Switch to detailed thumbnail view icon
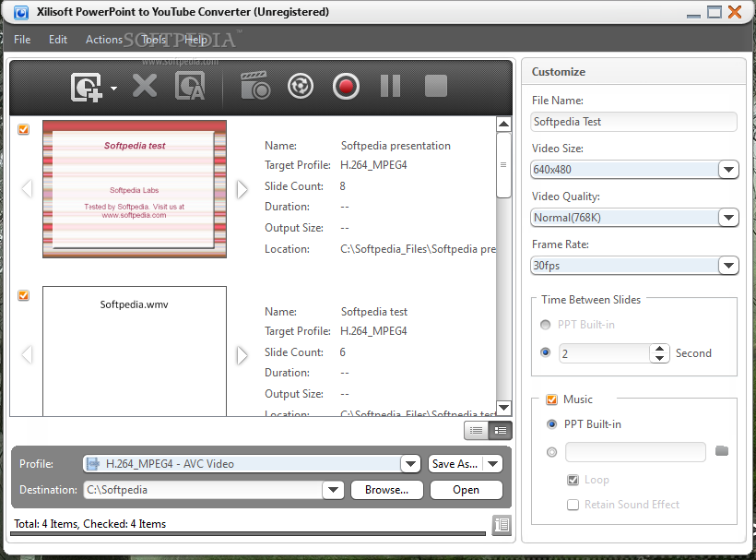This screenshot has height=560, width=756. pyautogui.click(x=500, y=430)
